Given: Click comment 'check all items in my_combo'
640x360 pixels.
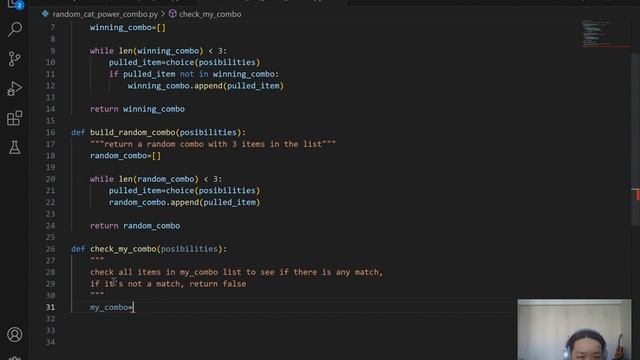Looking at the screenshot, I should tap(236, 272).
